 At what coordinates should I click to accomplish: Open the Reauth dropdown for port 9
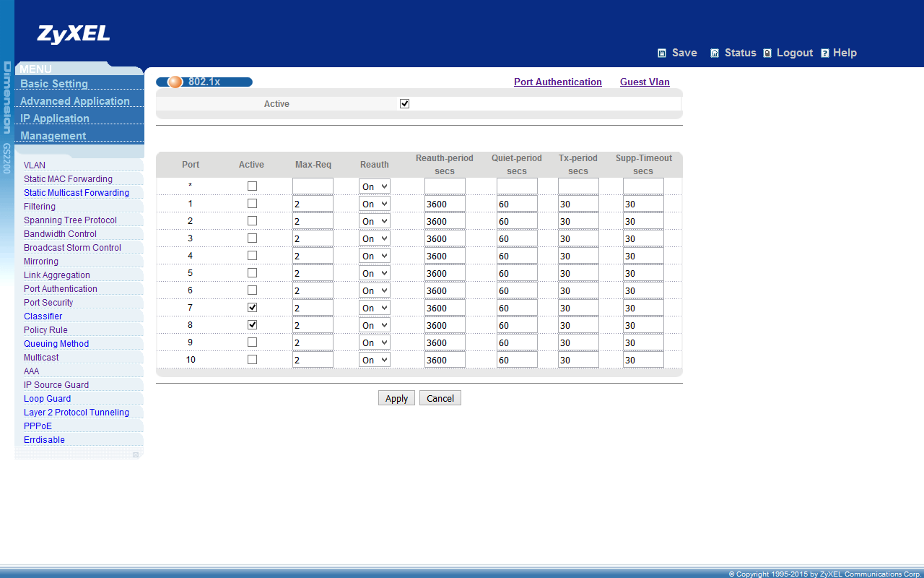(375, 342)
